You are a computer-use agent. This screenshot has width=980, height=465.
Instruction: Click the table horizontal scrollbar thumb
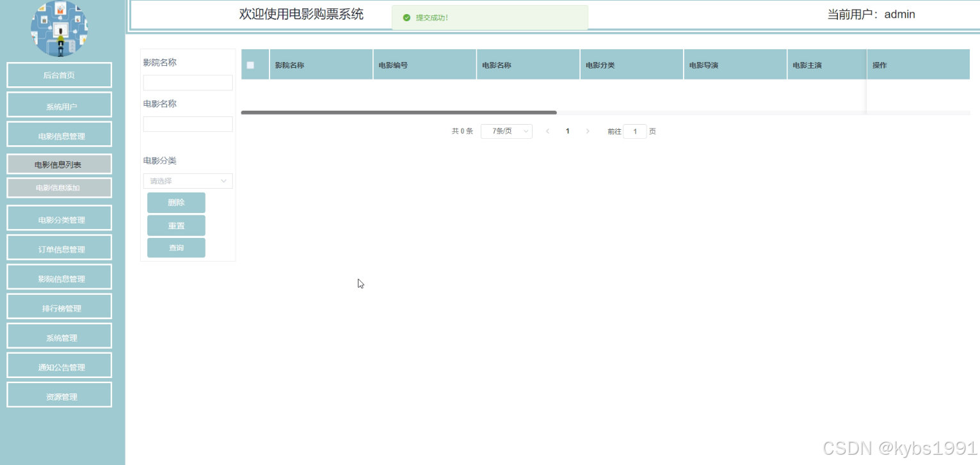pos(399,113)
